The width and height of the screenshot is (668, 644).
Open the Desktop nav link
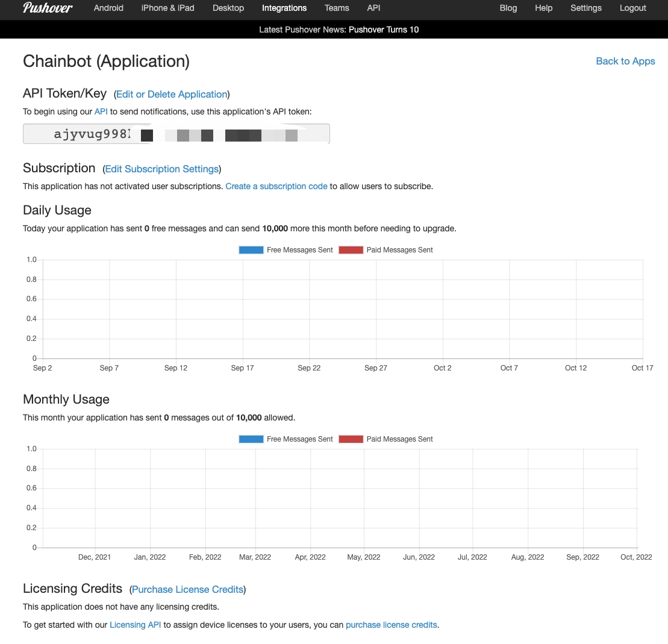(x=228, y=8)
